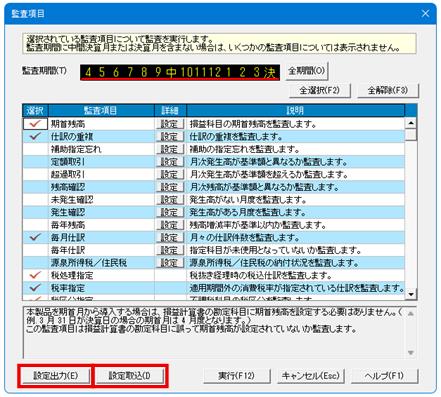Click the 全解除(F3) button
This screenshot has height=397, width=441.
(x=388, y=90)
